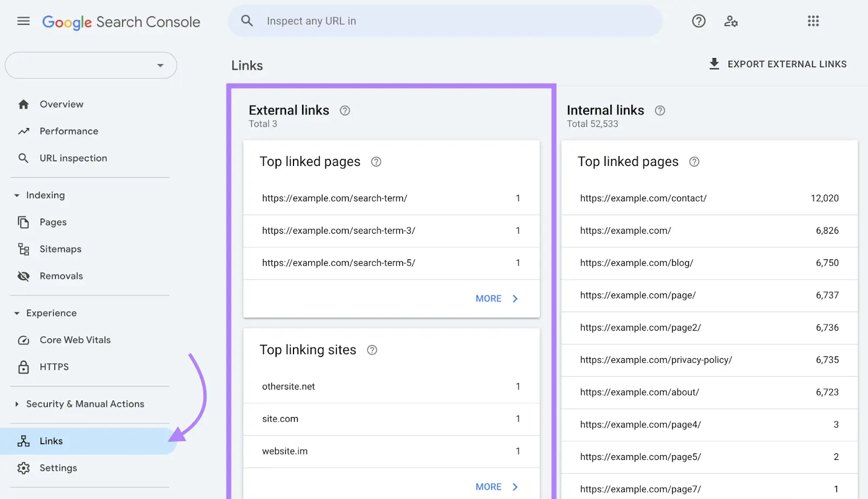The image size is (868, 499).
Task: Select Links in the sidebar
Action: (x=88, y=441)
